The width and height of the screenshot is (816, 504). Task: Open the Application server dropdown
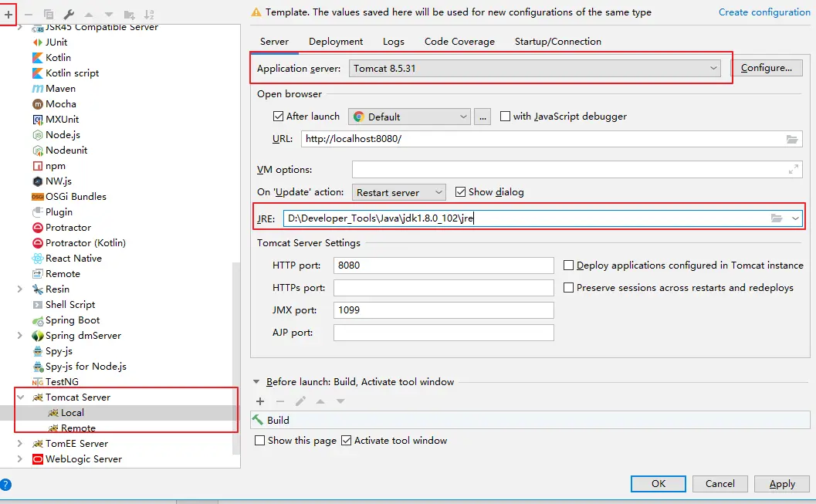(x=534, y=68)
